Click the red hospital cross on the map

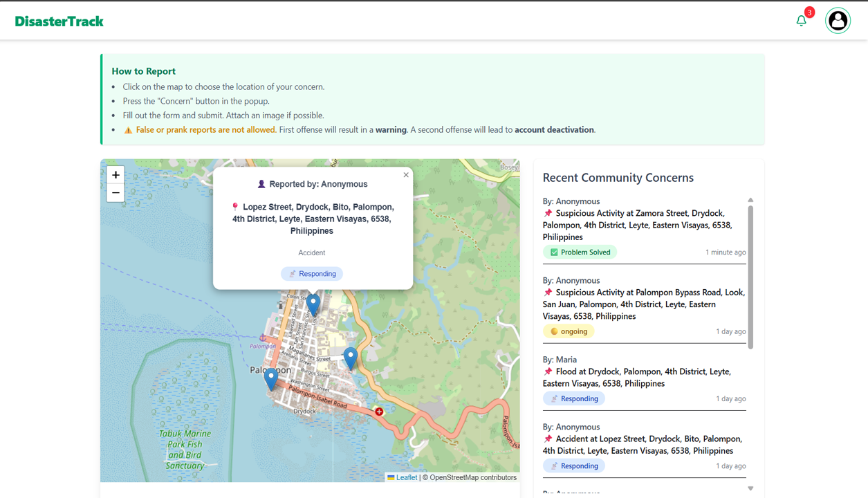pyautogui.click(x=379, y=412)
